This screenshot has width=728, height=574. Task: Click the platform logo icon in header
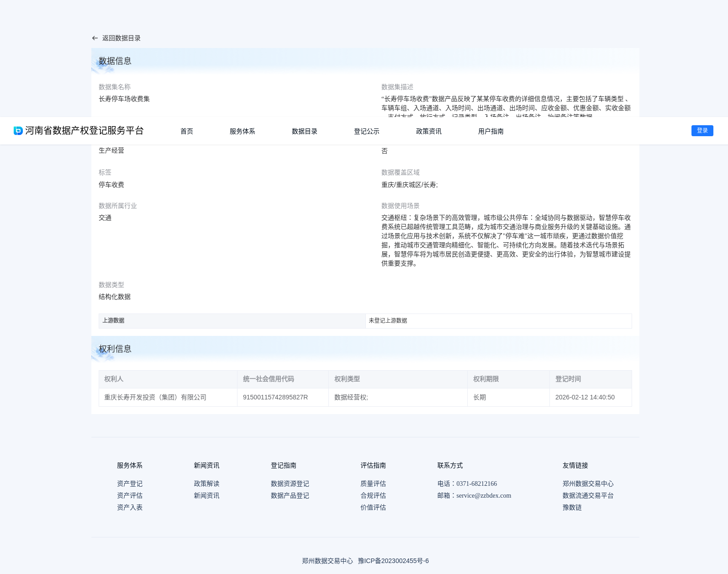coord(18,131)
